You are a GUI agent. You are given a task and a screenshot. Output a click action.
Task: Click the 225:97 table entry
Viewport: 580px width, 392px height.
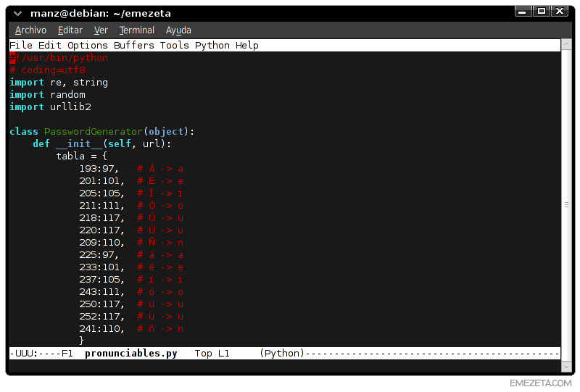click(x=99, y=255)
